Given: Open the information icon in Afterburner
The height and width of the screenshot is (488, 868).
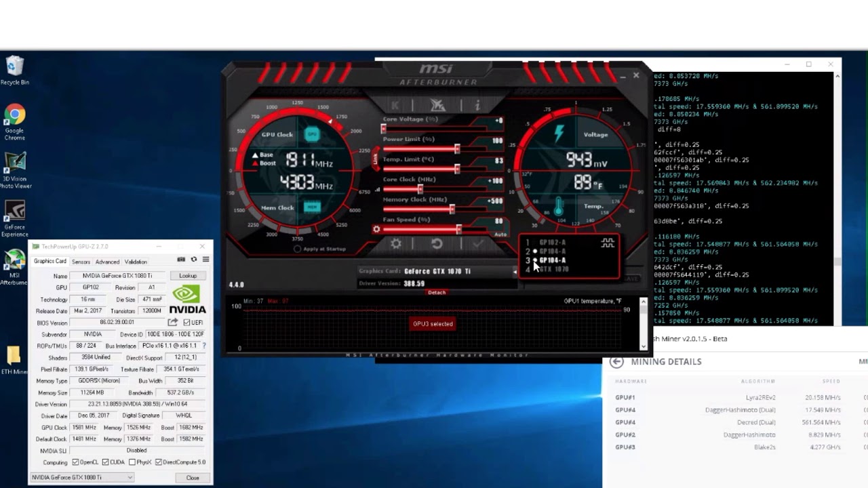Looking at the screenshot, I should coord(477,105).
